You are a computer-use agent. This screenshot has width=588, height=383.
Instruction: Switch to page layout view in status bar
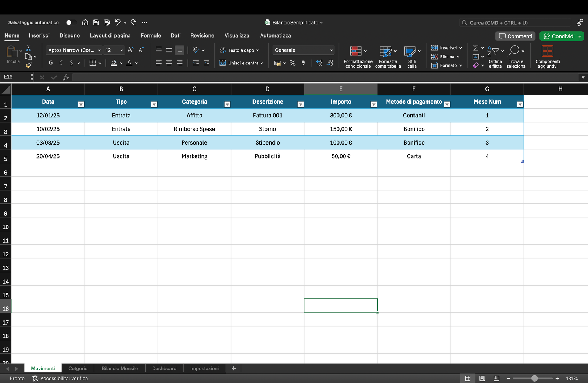[x=482, y=378]
